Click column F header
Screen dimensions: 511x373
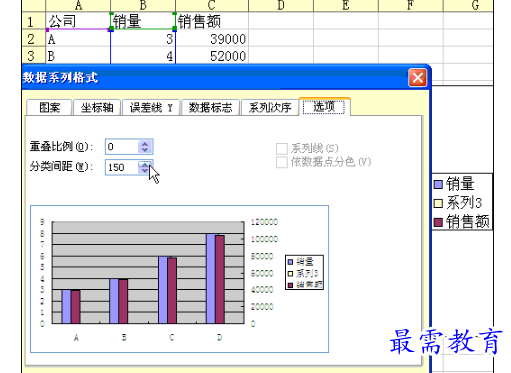(x=411, y=6)
